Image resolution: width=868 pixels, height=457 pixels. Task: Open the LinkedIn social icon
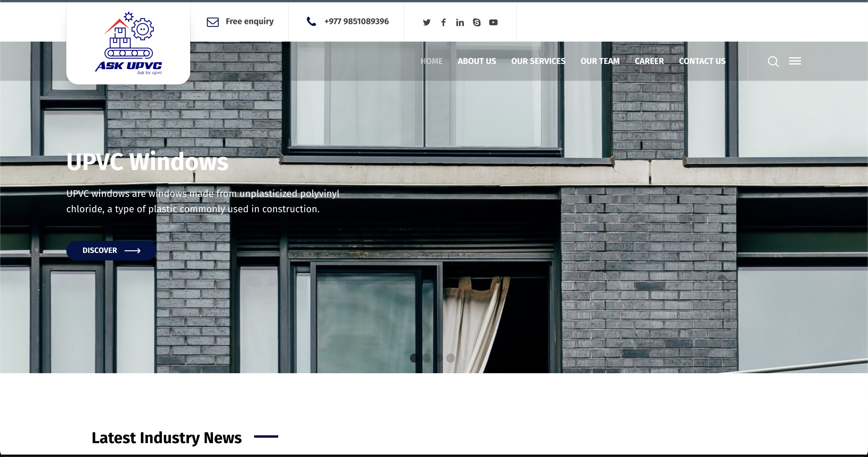460,22
